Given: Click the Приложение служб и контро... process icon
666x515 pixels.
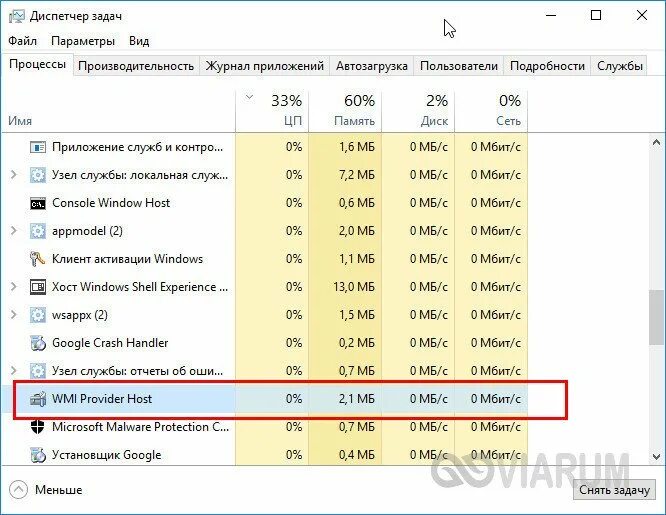Looking at the screenshot, I should 37,147.
